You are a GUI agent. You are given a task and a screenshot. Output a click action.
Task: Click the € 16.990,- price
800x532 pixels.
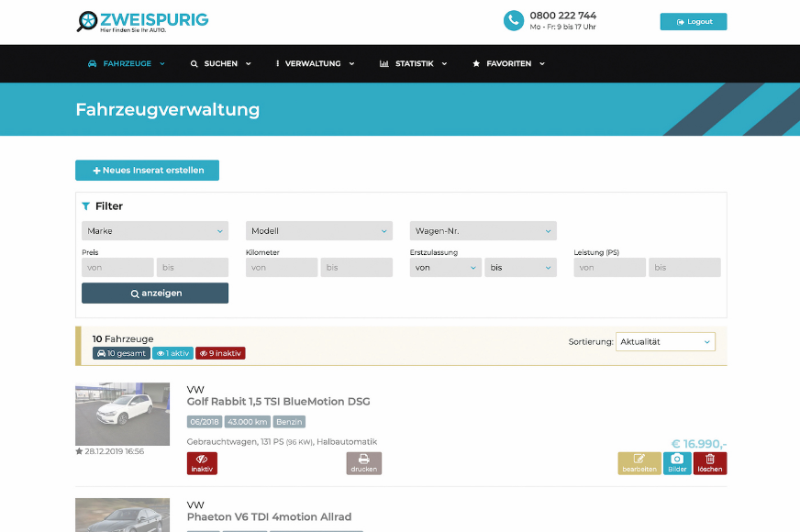click(699, 444)
